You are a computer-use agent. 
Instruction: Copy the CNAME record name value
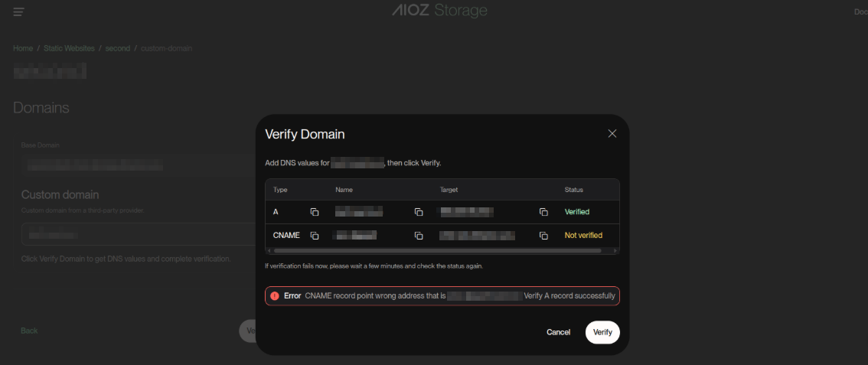419,236
